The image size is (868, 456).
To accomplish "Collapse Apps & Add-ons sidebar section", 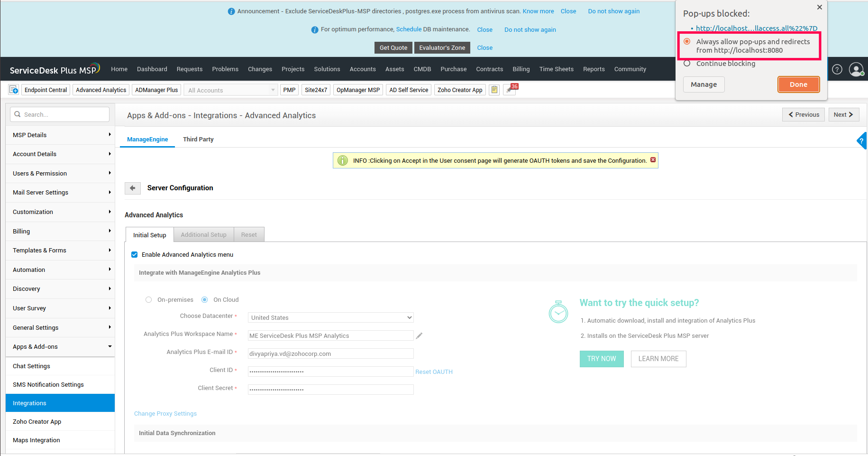I will click(x=60, y=347).
